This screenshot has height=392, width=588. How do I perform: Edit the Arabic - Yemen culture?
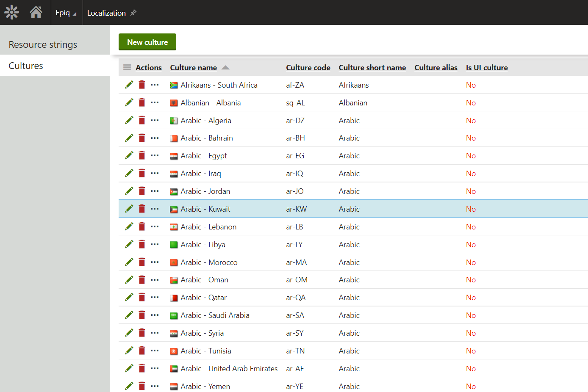coord(129,386)
